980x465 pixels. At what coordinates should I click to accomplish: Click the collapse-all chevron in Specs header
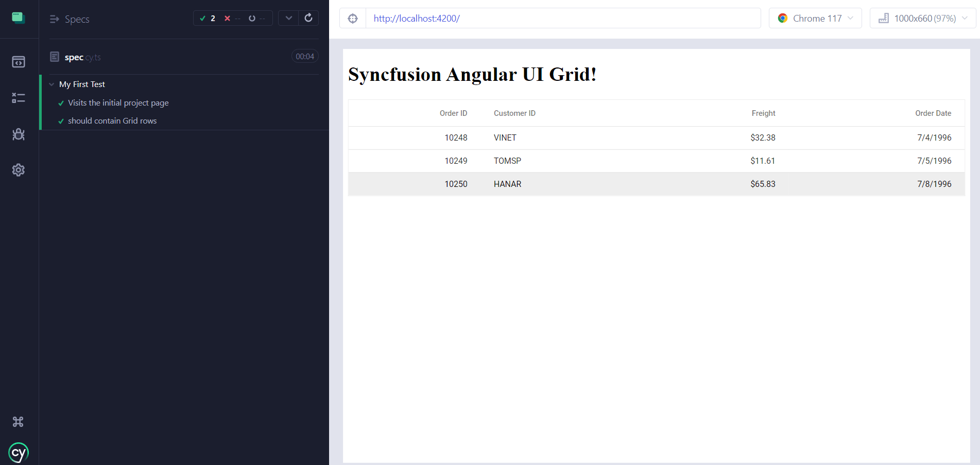coord(288,18)
